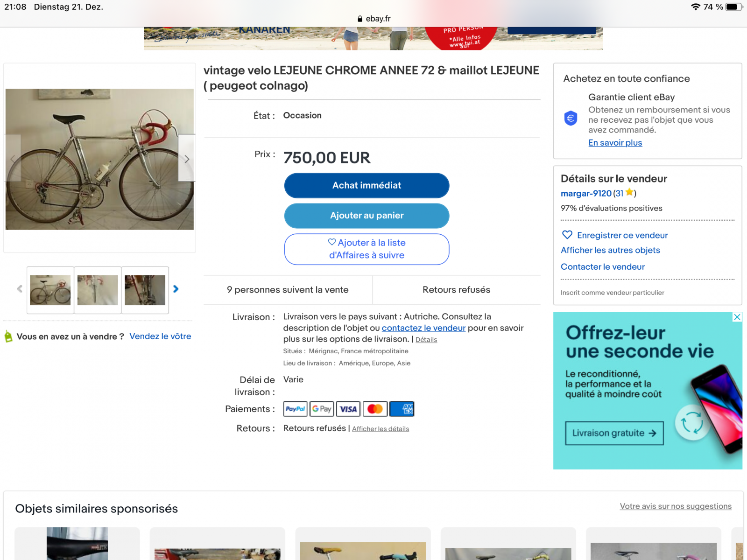Add bicycle with Ajouter au panier
The width and height of the screenshot is (747, 560).
(x=367, y=216)
